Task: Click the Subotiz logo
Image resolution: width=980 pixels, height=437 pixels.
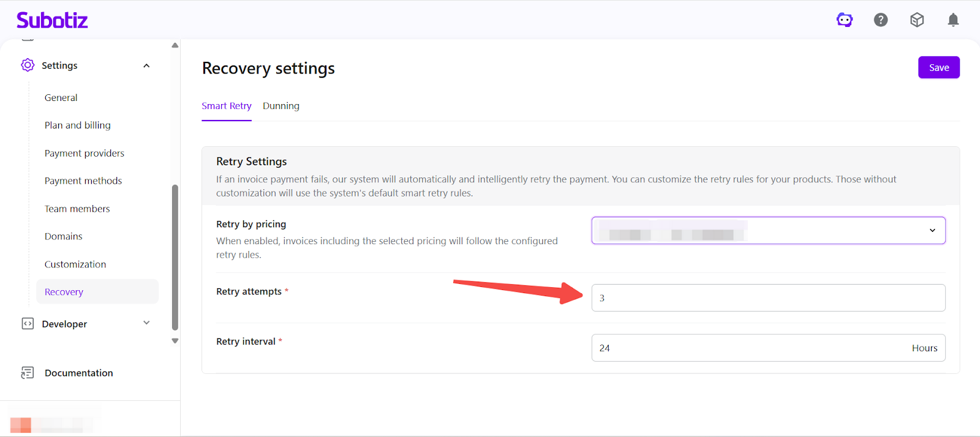Action: point(52,20)
